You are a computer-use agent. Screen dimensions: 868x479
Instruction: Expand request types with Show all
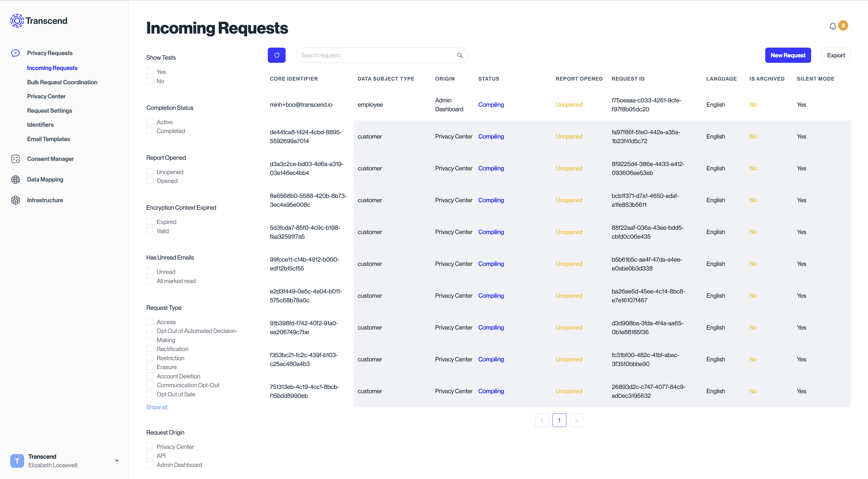click(x=157, y=407)
